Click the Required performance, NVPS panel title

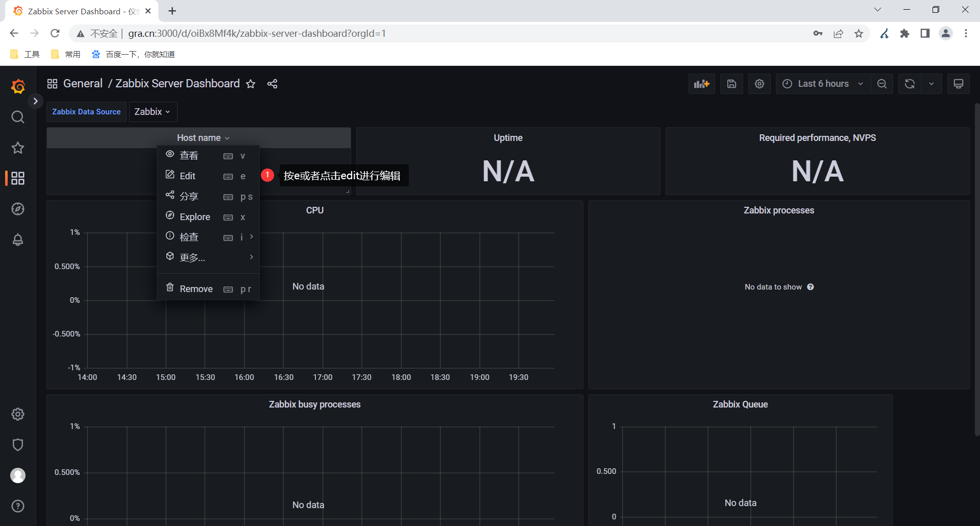point(817,138)
